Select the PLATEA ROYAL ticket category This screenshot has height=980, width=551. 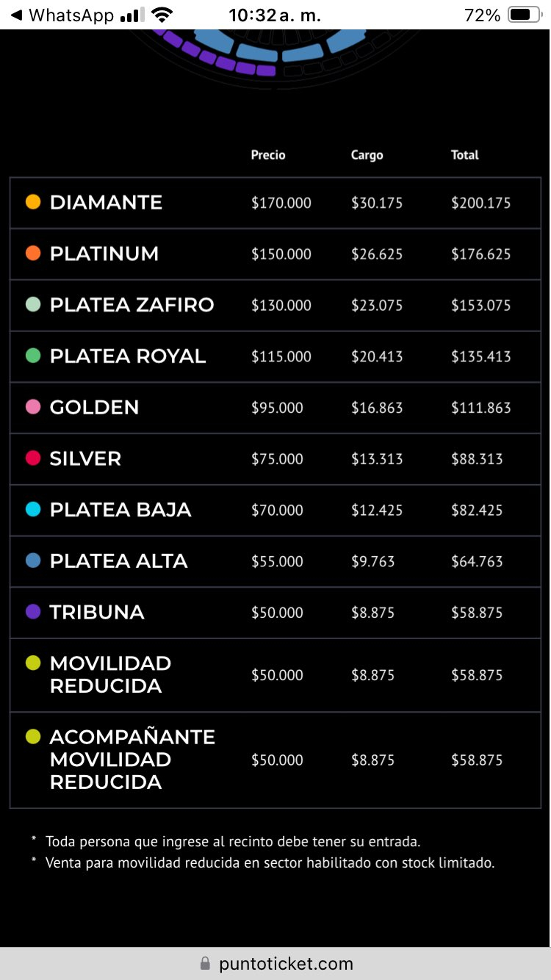pos(275,356)
